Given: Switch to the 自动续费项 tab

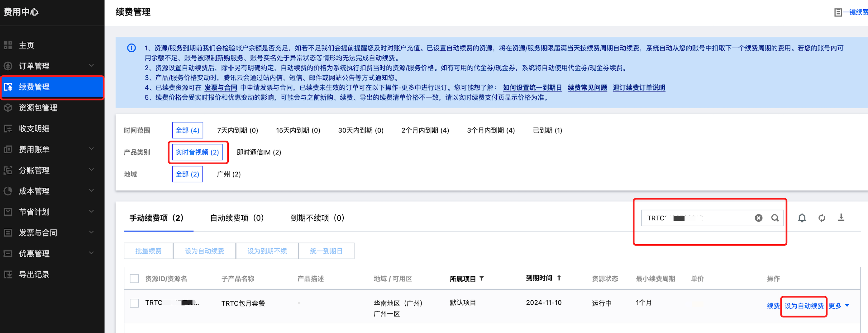Looking at the screenshot, I should (x=236, y=218).
